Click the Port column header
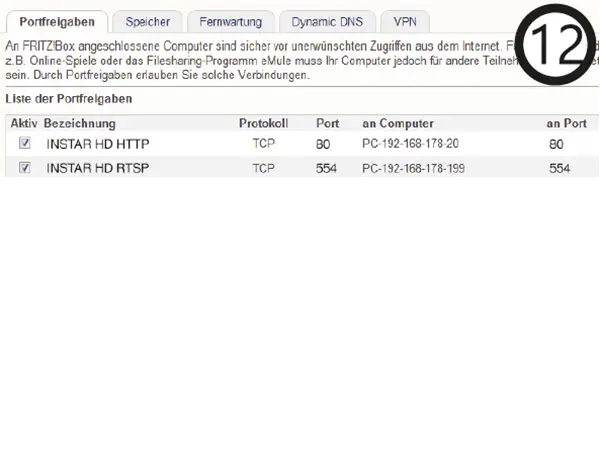This screenshot has width=600, height=450. pos(327,123)
